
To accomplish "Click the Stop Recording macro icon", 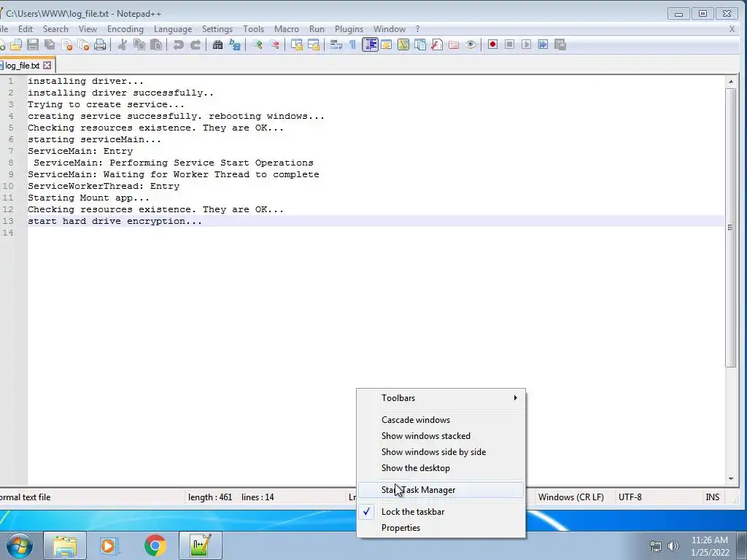I will coord(509,44).
